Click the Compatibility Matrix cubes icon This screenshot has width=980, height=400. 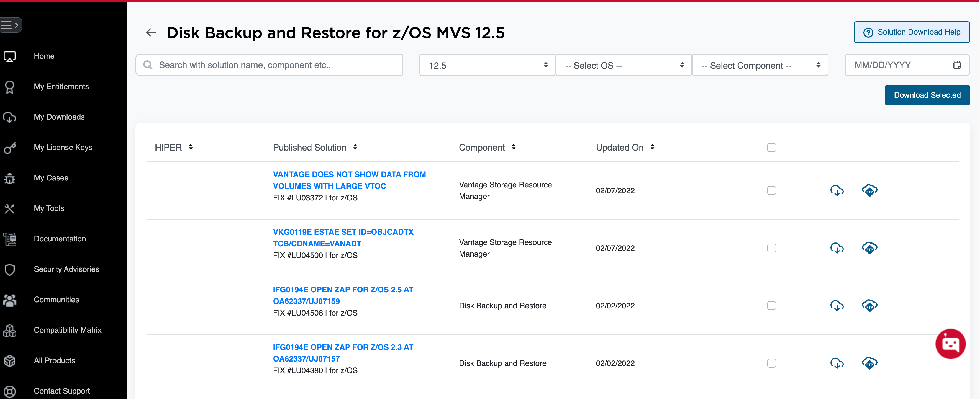[9, 331]
